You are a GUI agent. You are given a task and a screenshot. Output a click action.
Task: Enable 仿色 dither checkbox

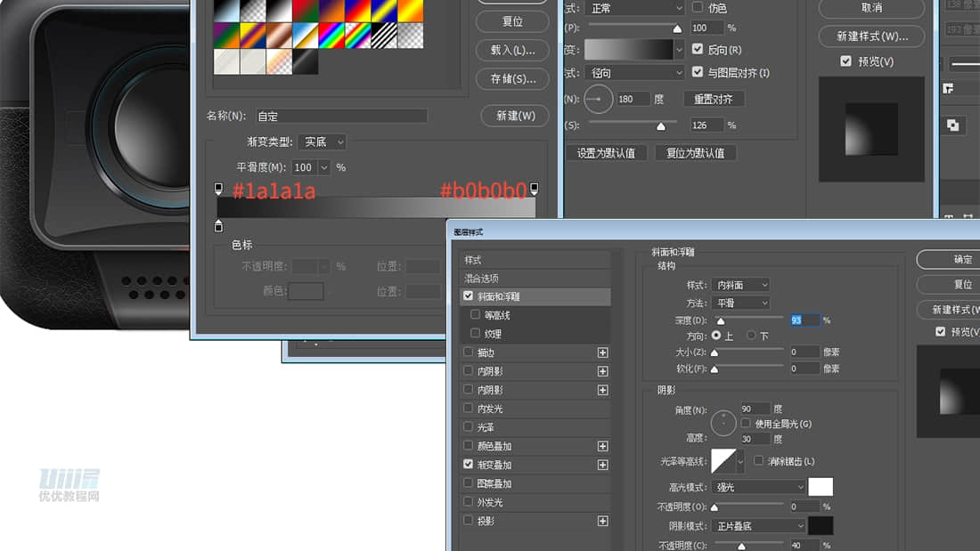698,7
